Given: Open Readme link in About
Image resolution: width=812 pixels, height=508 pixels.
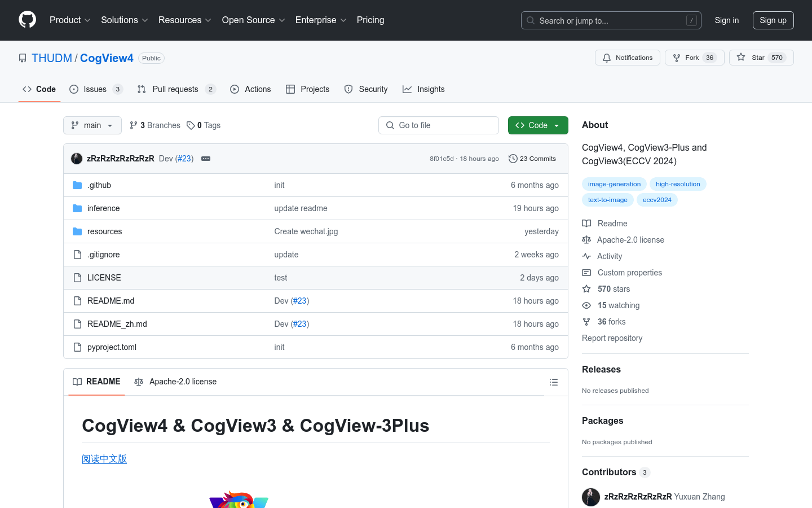Looking at the screenshot, I should coord(605,224).
